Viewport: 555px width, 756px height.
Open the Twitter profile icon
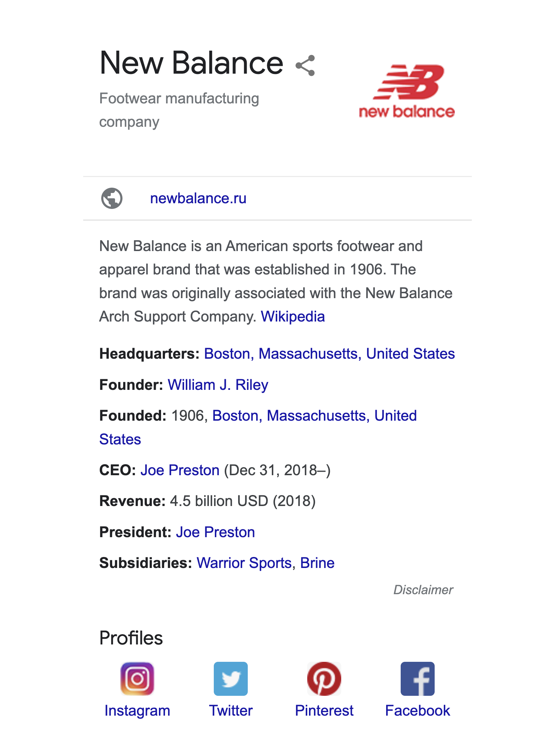tap(231, 678)
